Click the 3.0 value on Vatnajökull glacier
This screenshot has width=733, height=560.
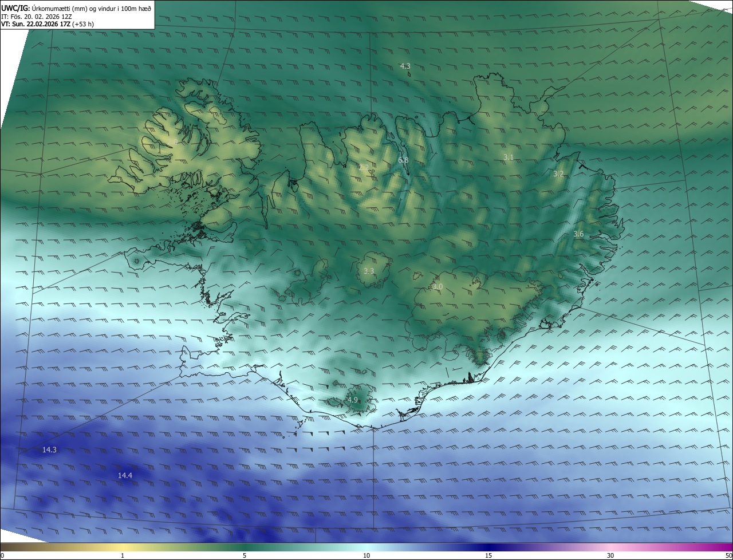pos(438,287)
